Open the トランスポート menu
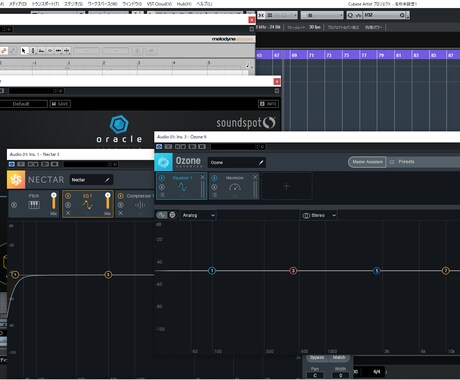The width and height of the screenshot is (460, 380). tap(45, 4)
